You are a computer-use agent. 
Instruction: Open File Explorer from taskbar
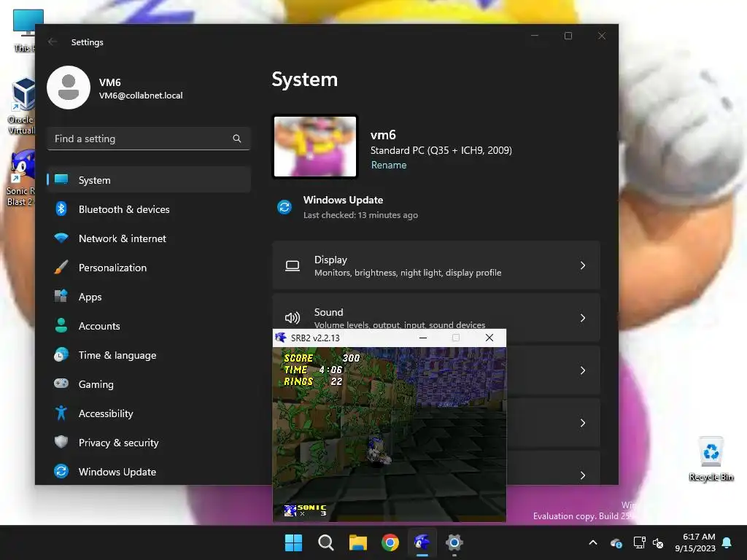pyautogui.click(x=357, y=542)
